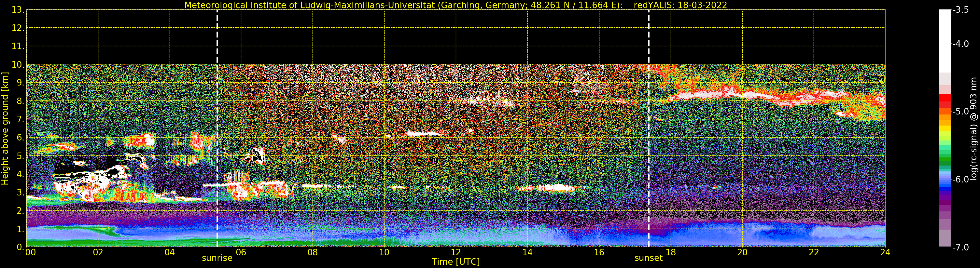
Task: Click time axis tick "22"
Action: pos(814,252)
